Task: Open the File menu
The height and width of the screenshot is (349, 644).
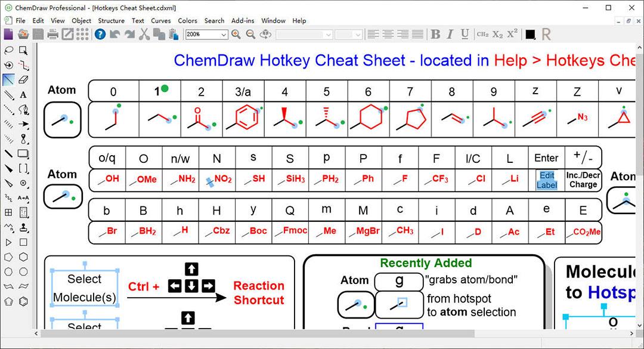Action: pyautogui.click(x=20, y=20)
